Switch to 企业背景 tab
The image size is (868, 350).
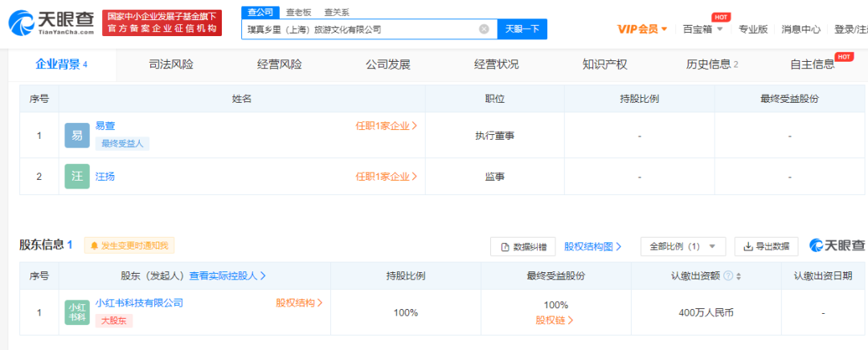click(61, 65)
